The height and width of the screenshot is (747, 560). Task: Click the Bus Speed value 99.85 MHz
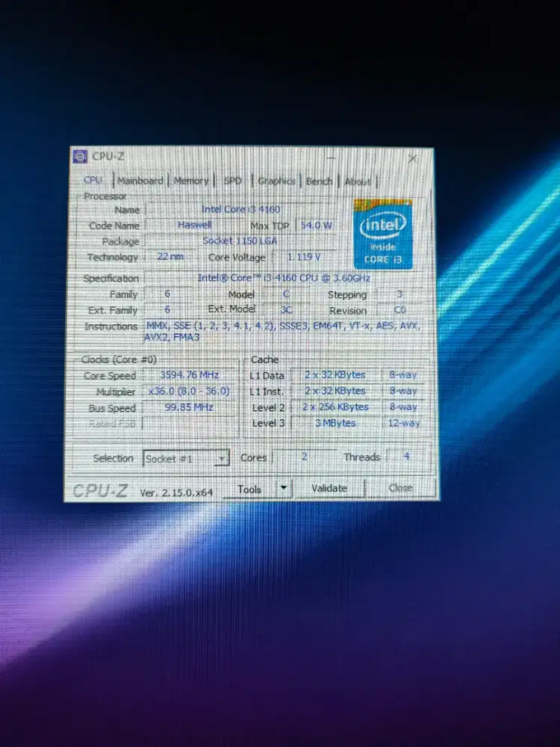(x=189, y=407)
